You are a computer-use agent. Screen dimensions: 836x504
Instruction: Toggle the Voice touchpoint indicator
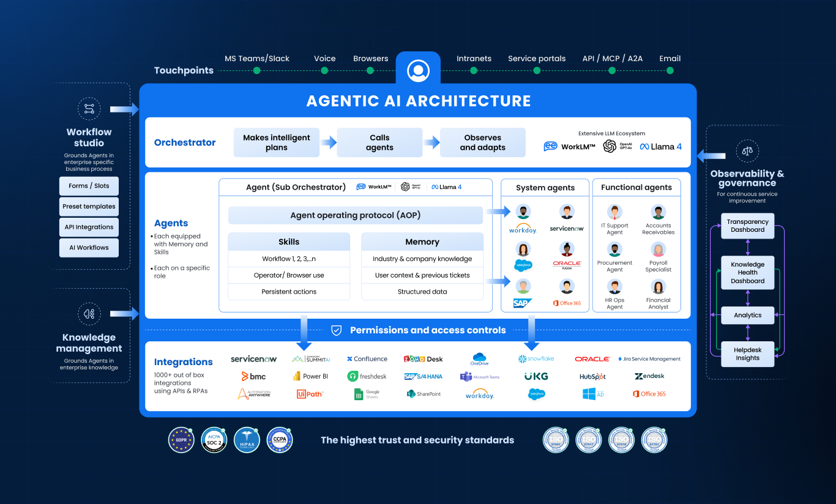pos(324,70)
